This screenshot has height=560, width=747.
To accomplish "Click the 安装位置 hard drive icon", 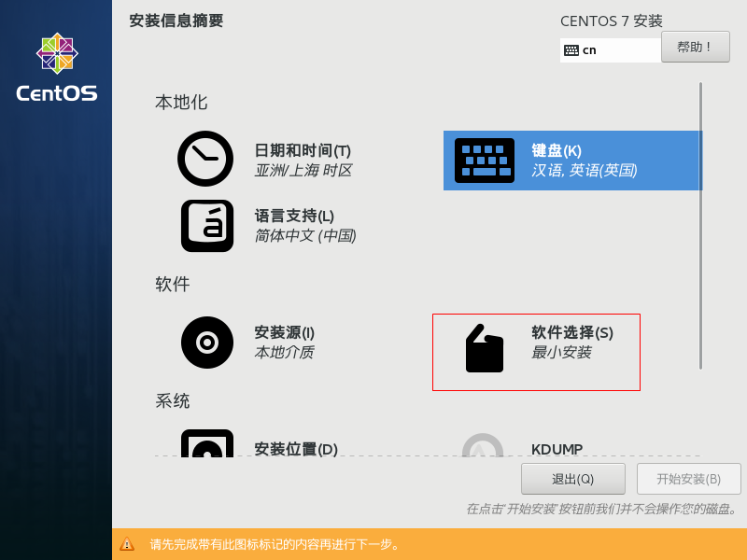I will (x=205, y=450).
